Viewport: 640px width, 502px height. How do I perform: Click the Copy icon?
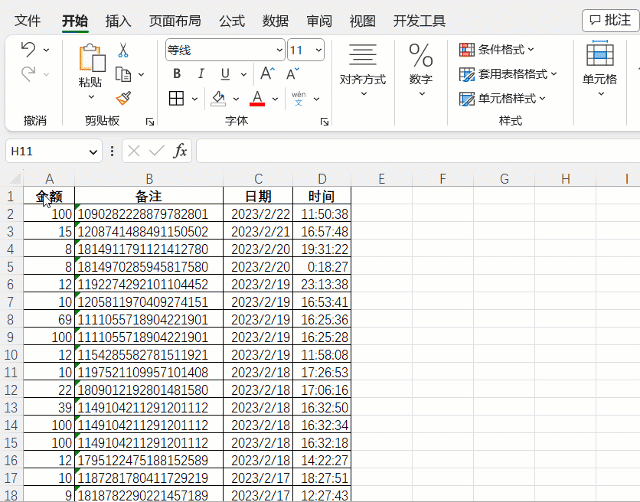tap(123, 74)
